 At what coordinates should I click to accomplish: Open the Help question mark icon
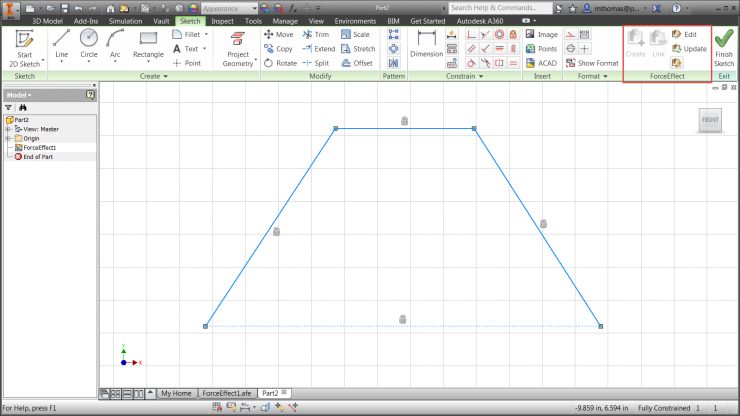pyautogui.click(x=677, y=8)
